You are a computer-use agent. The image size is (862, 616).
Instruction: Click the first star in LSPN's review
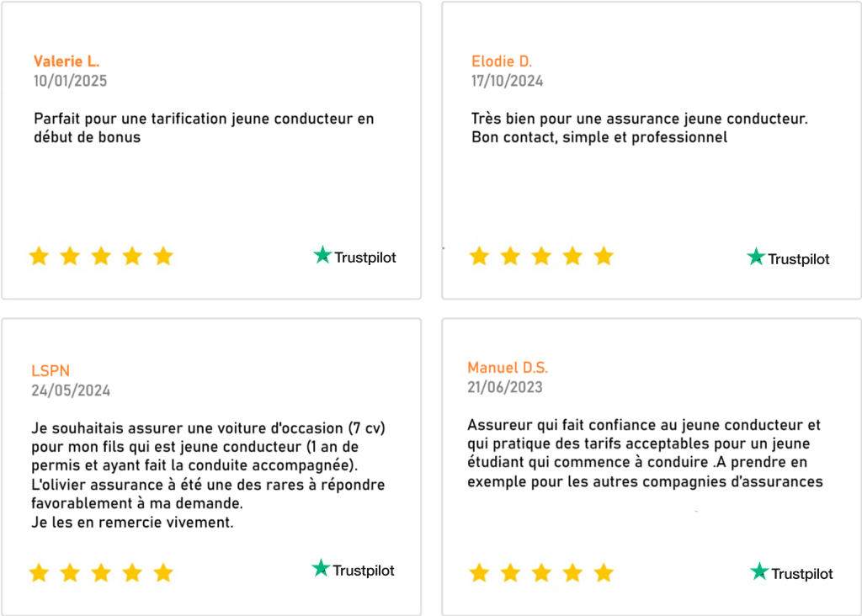(39, 573)
